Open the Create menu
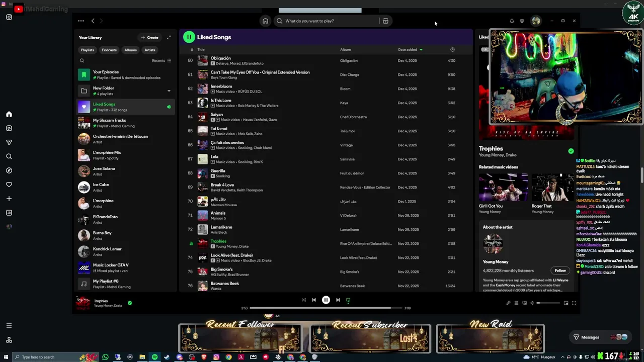The width and height of the screenshot is (644, 362). pyautogui.click(x=150, y=37)
